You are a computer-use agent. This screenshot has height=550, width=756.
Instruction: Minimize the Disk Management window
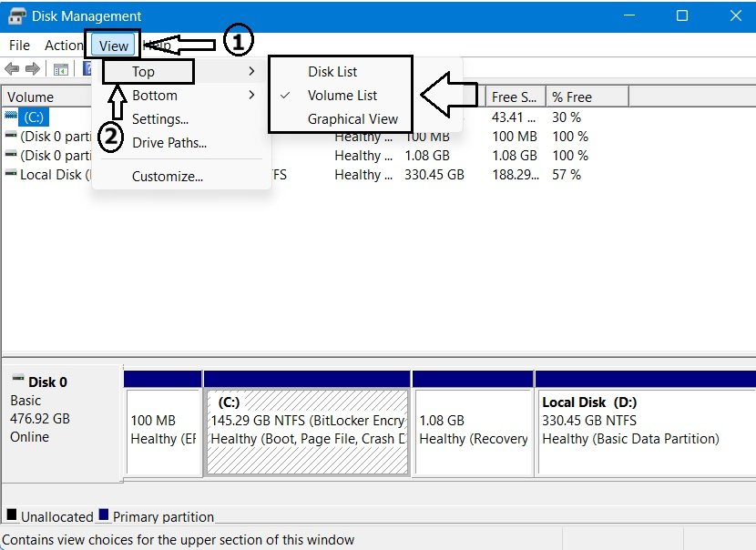(628, 15)
